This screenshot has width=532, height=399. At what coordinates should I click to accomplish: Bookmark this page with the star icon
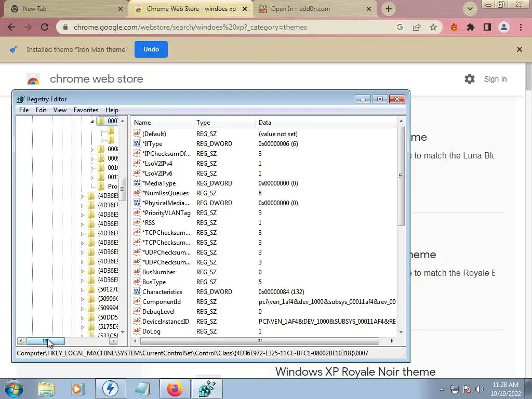tap(433, 27)
